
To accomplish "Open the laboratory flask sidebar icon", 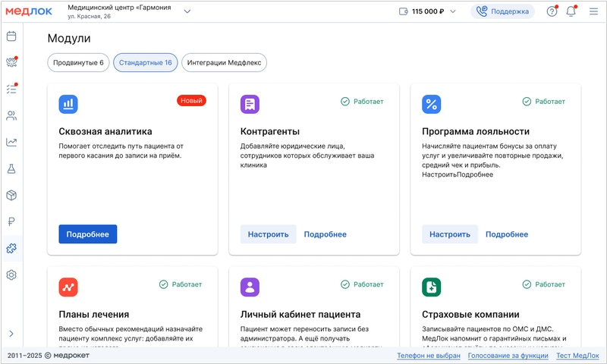I will coord(11,168).
